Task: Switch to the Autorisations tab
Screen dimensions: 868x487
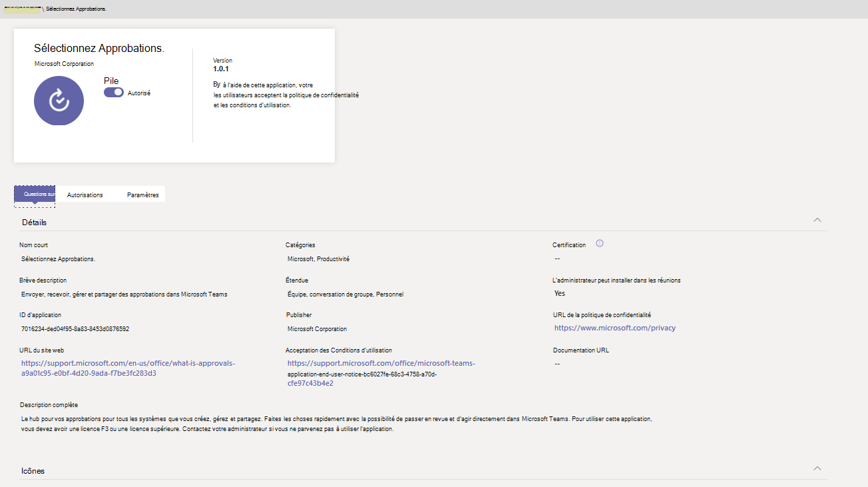Action: click(85, 195)
